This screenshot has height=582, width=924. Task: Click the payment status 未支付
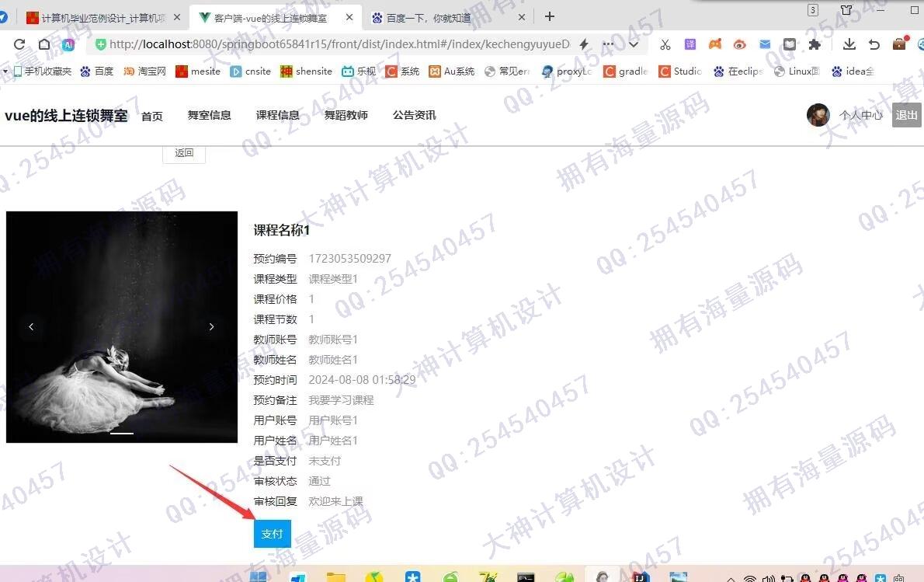tap(325, 461)
